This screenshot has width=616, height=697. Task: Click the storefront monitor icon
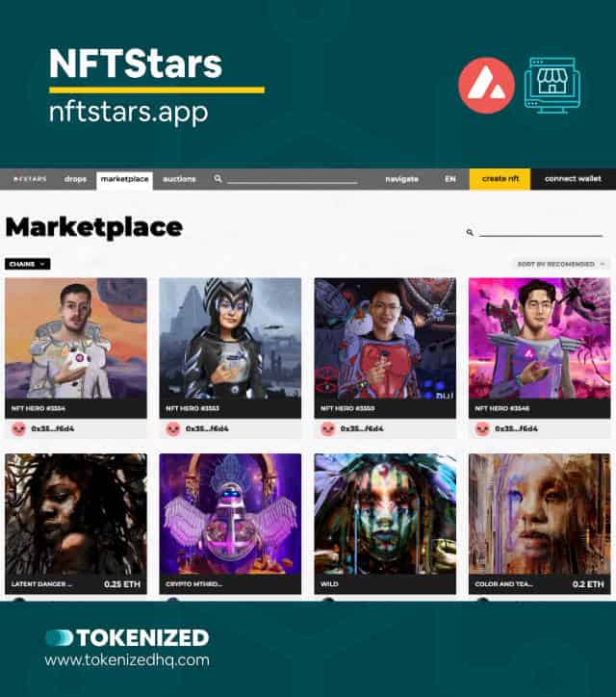[x=552, y=85]
